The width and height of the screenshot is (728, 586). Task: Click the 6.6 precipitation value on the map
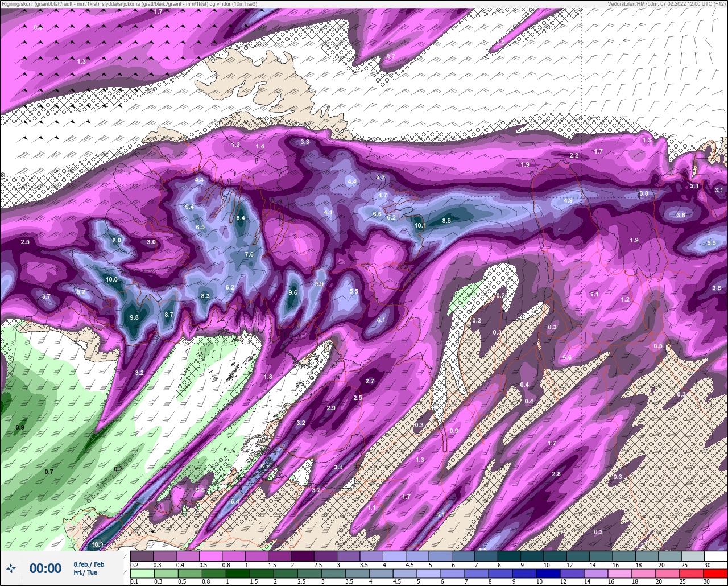(377, 214)
